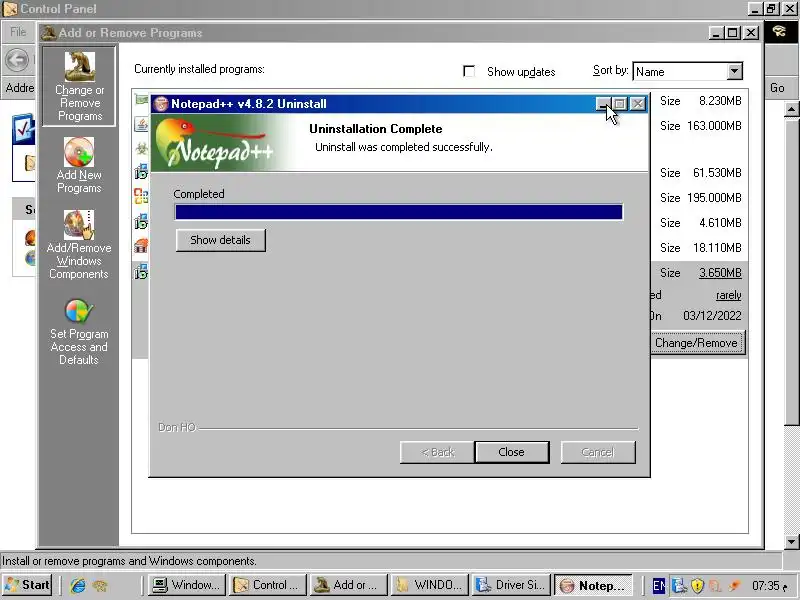The width and height of the screenshot is (800, 600).
Task: Click the 'Uninstallation Complete' heading
Action: tap(376, 129)
